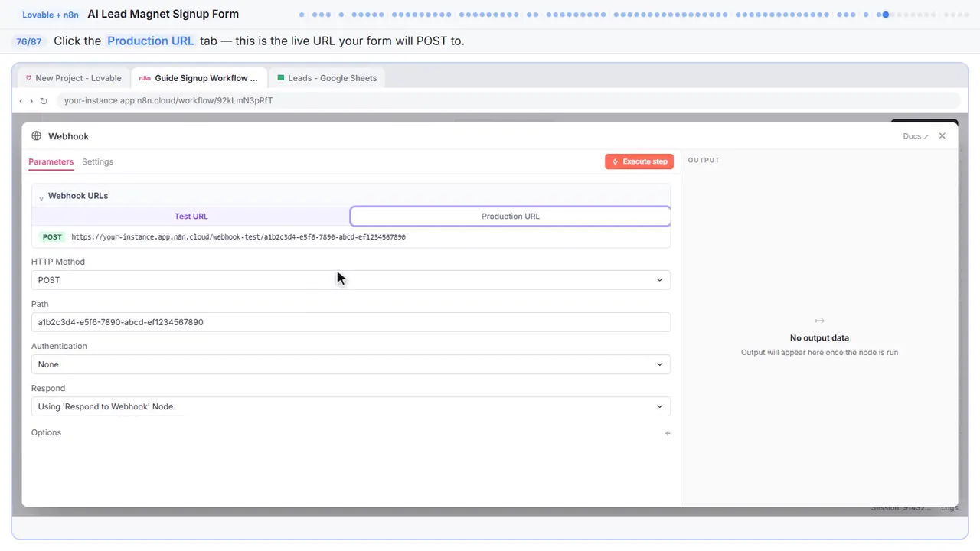
Task: Click the browser address bar
Action: [x=508, y=100]
